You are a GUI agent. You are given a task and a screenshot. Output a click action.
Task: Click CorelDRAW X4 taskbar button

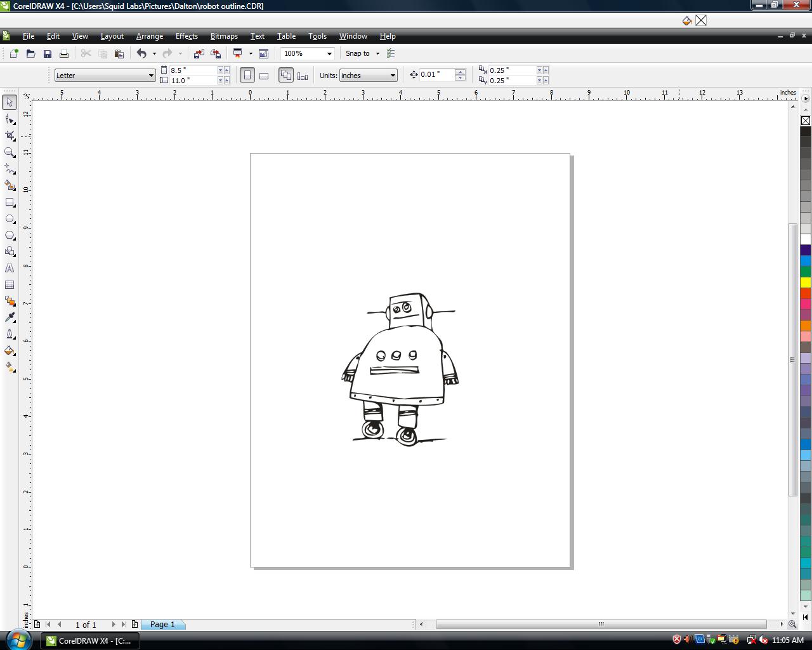[x=90, y=640]
